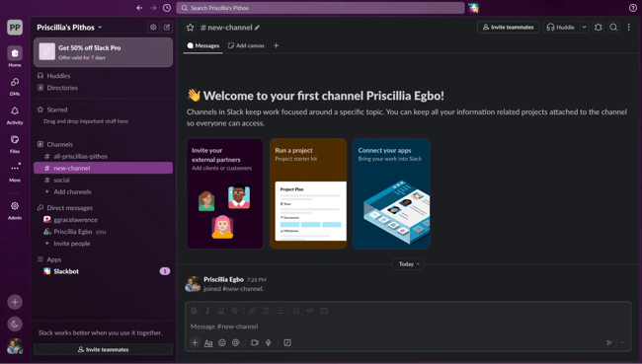Record an audio clip microphone icon

click(269, 342)
